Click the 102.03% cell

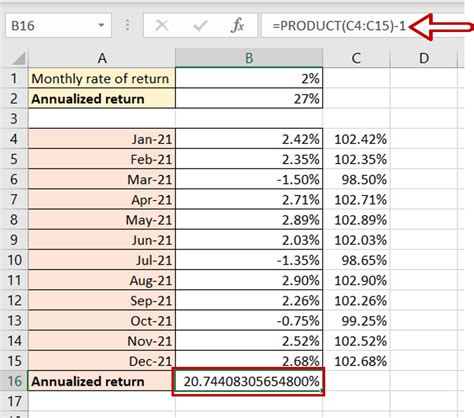click(x=356, y=240)
